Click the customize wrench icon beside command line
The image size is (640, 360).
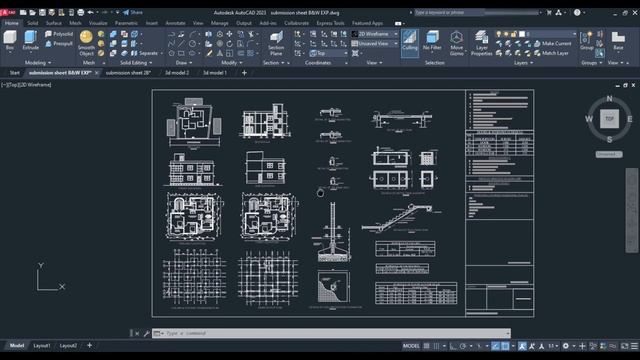pos(147,333)
